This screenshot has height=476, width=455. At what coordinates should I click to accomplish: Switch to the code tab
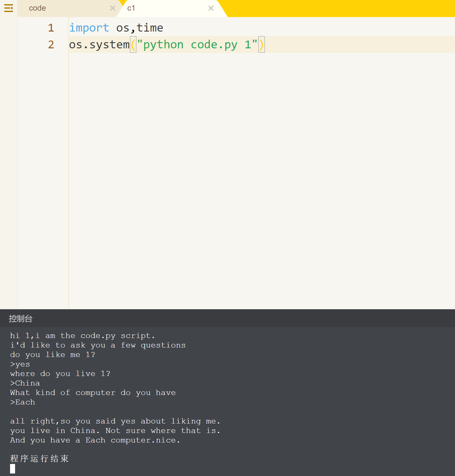[x=37, y=8]
